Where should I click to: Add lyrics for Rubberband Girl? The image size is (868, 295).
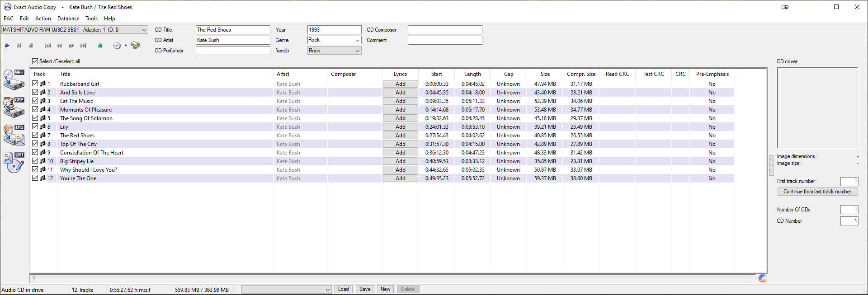(x=401, y=84)
